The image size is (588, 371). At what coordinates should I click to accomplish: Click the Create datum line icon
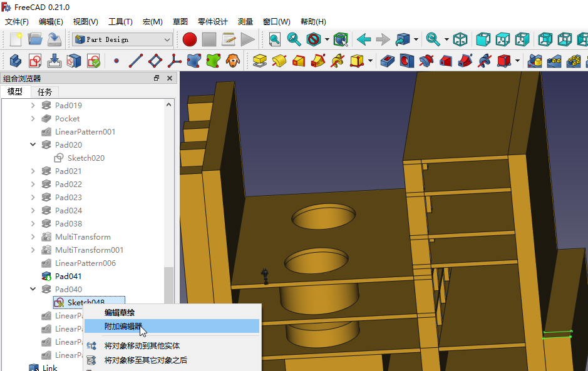135,61
